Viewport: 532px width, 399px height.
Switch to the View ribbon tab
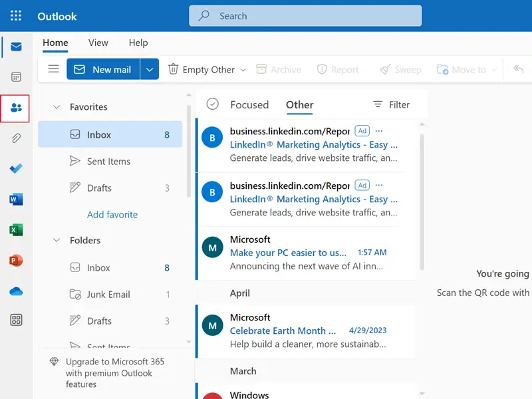point(98,43)
